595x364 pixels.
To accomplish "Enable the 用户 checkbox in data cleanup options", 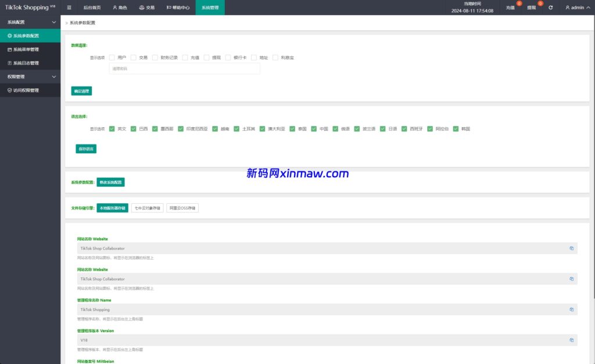I will 112,57.
